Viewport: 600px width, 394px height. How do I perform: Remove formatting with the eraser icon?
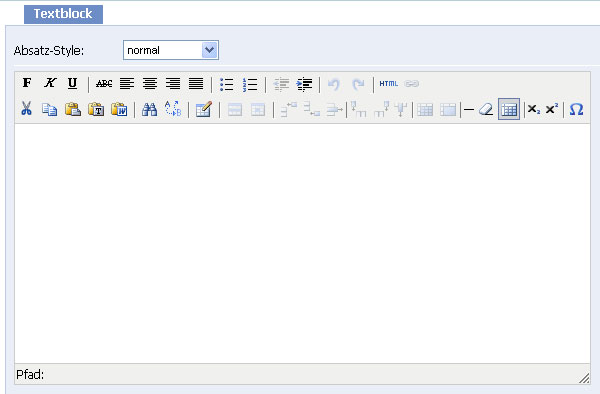[486, 110]
